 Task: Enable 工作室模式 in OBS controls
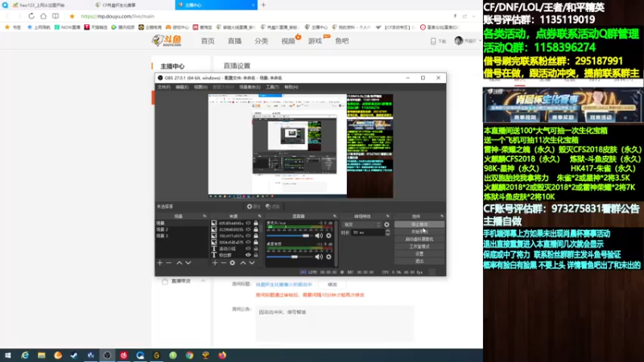point(419,247)
